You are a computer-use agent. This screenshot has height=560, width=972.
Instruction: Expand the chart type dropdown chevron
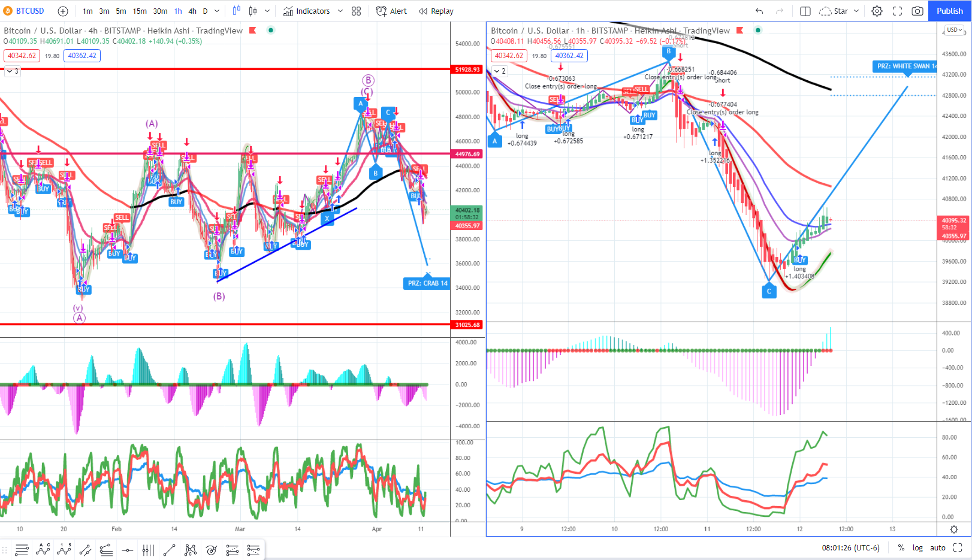click(x=267, y=11)
